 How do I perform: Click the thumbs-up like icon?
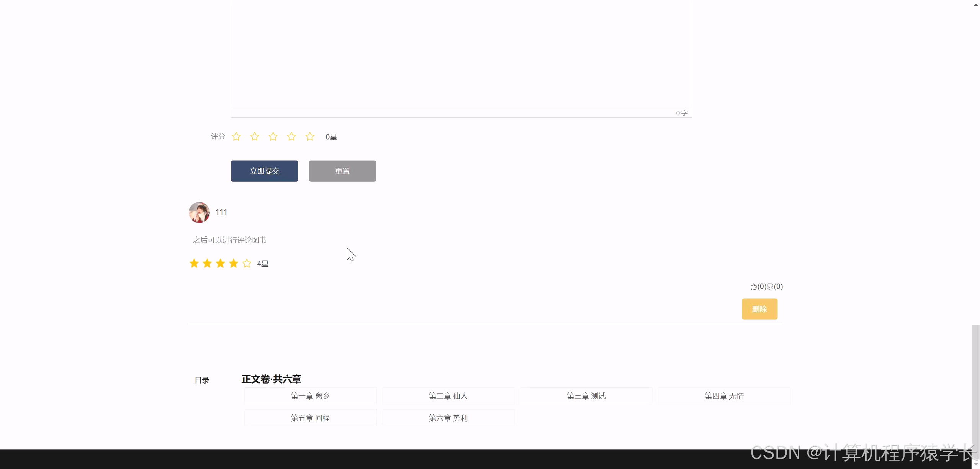tap(753, 287)
